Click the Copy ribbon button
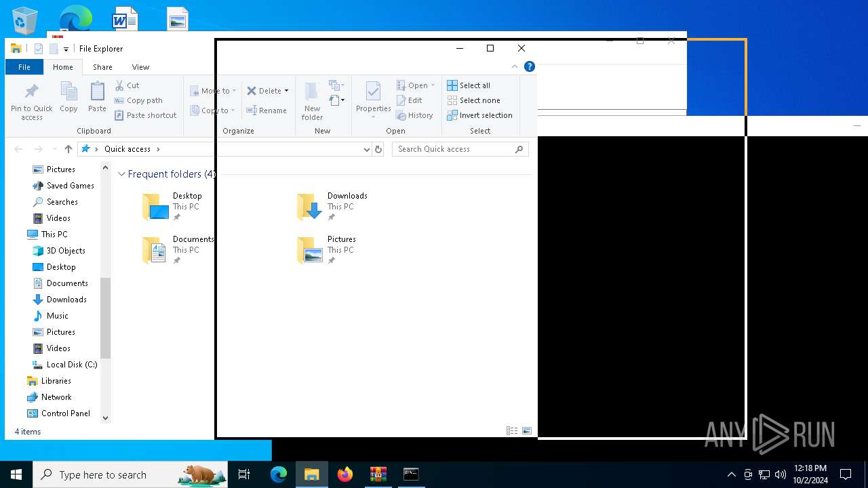Image resolution: width=868 pixels, height=488 pixels. pos(68,97)
